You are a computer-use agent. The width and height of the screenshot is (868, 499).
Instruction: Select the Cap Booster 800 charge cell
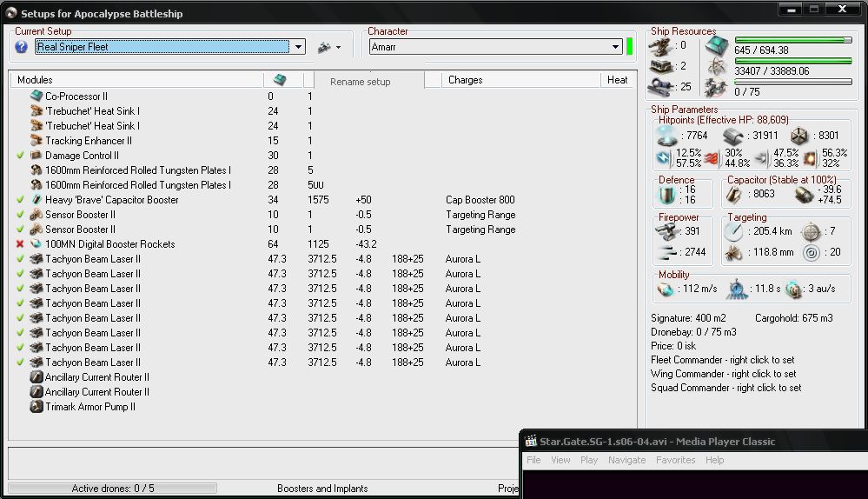tap(480, 199)
